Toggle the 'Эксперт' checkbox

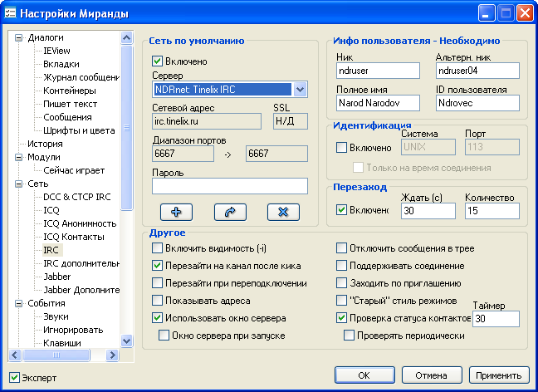(13, 378)
